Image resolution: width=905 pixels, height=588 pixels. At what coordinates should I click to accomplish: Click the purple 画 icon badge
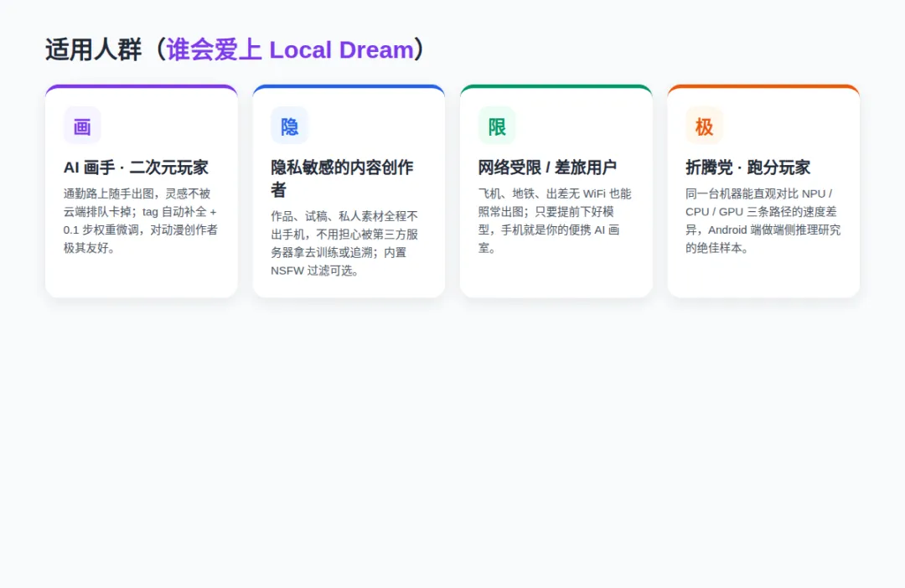pyautogui.click(x=82, y=126)
